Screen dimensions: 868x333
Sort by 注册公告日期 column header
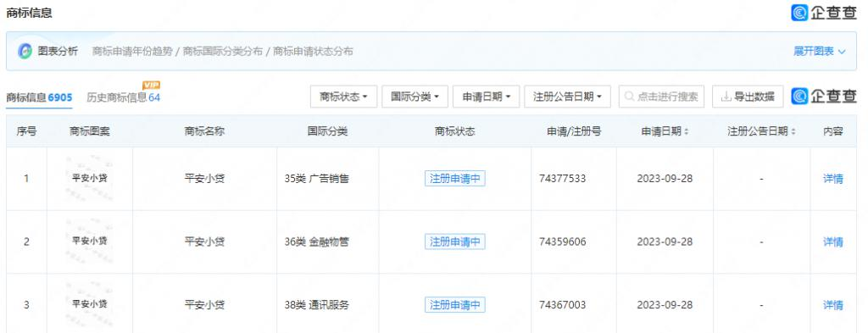coord(761,131)
